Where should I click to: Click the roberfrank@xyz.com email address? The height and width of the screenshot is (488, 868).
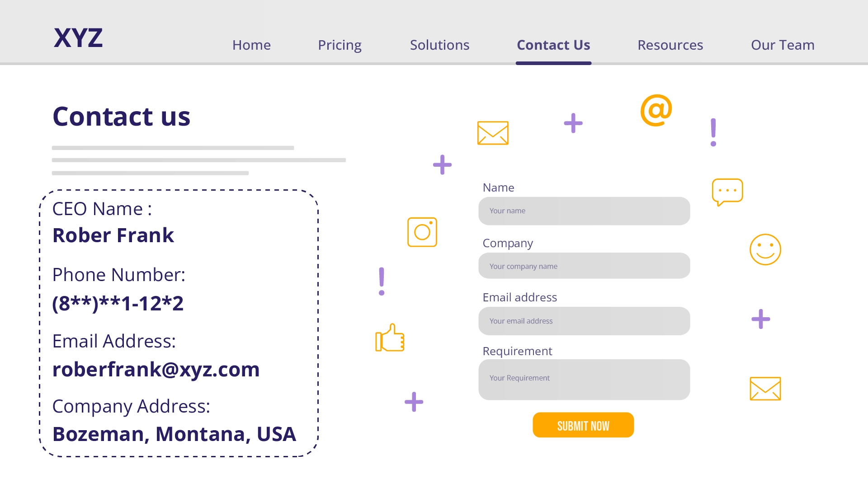tap(156, 370)
